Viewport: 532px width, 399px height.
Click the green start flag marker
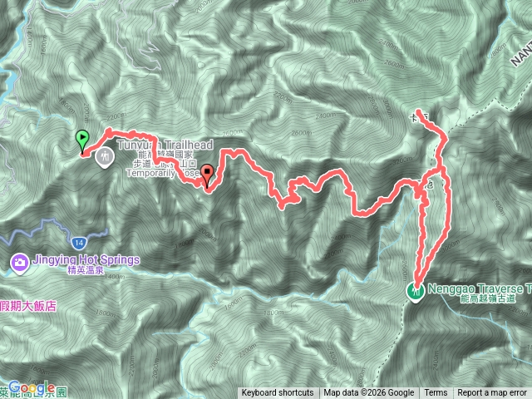82,140
